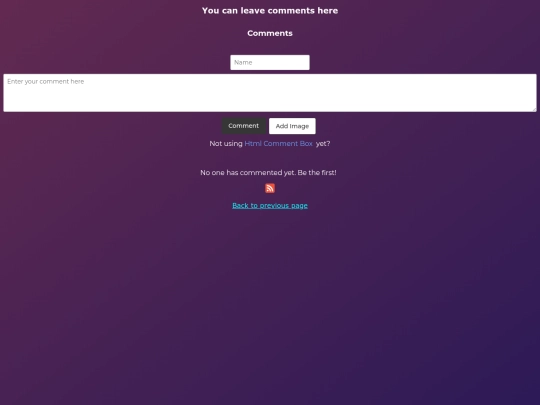Place the cursor in the Name placeholder box
This screenshot has height=405, width=540.
pos(270,62)
